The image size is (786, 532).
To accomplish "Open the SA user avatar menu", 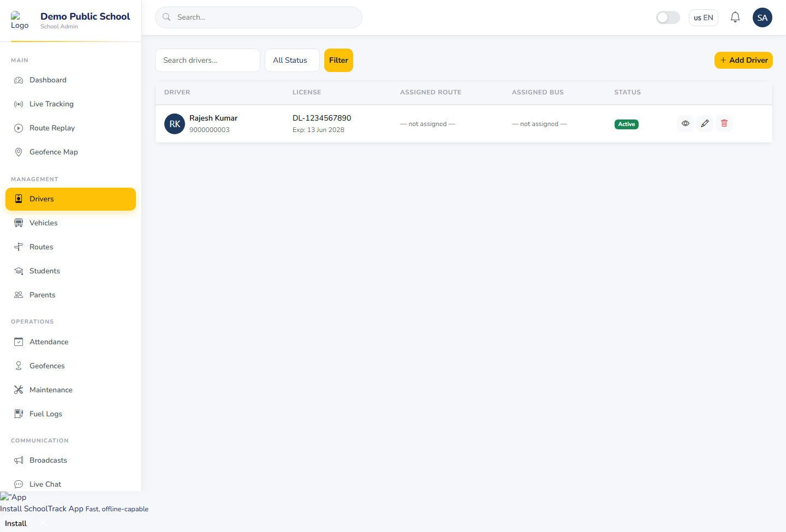I will pyautogui.click(x=763, y=17).
